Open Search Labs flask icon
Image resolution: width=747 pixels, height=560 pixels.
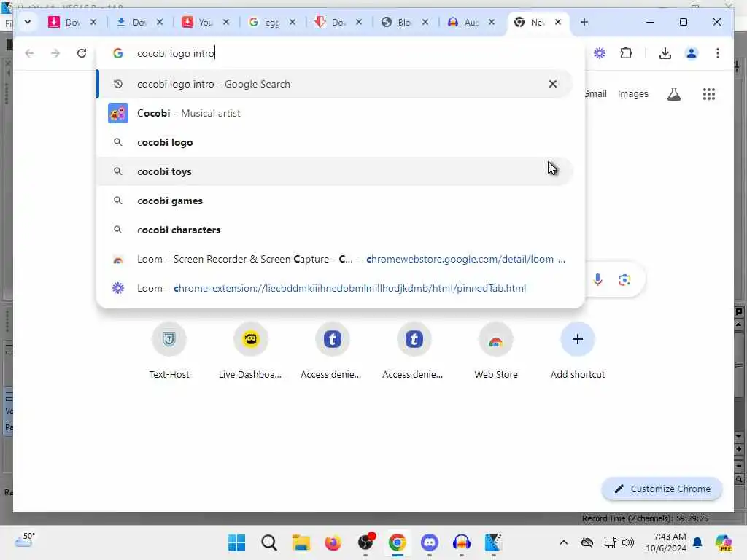tap(673, 94)
